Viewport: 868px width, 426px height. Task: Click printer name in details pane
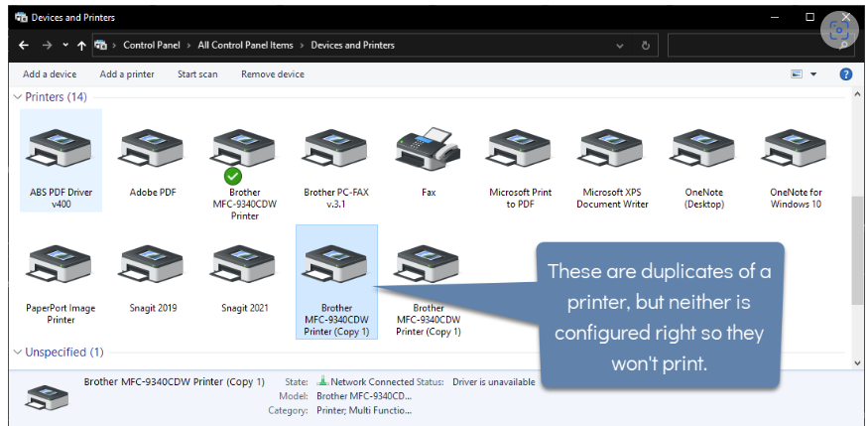tap(175, 381)
